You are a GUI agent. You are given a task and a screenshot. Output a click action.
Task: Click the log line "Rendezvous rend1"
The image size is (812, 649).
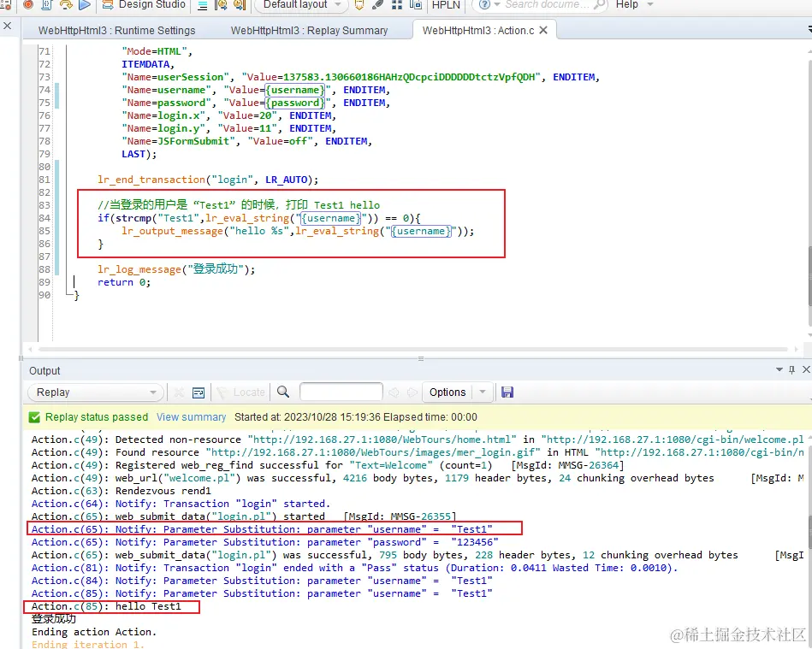[122, 491]
